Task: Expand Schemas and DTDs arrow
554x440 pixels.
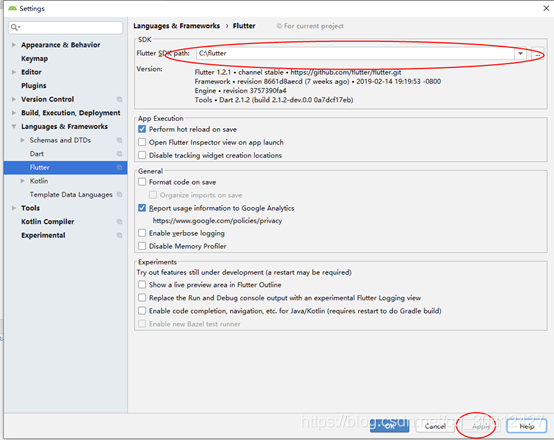Action: tap(23, 140)
